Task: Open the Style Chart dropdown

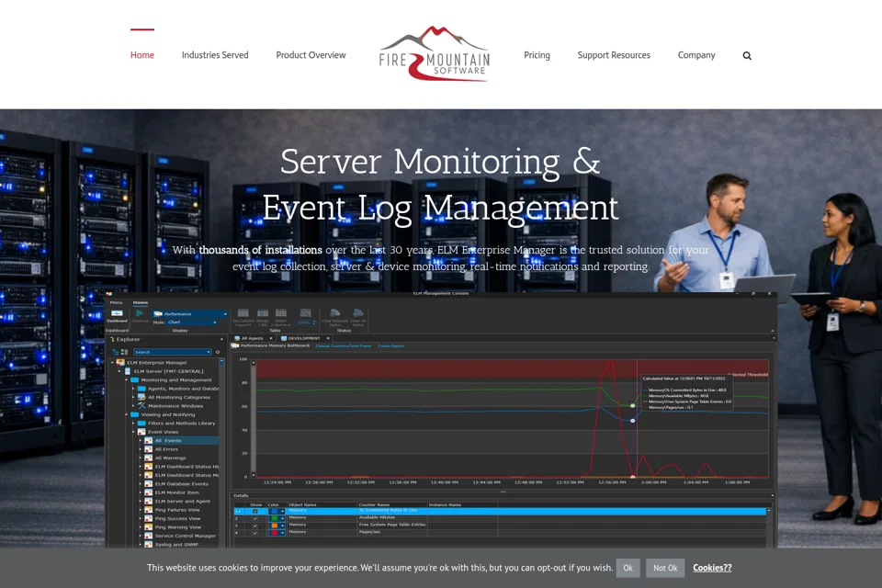Action: (215, 322)
